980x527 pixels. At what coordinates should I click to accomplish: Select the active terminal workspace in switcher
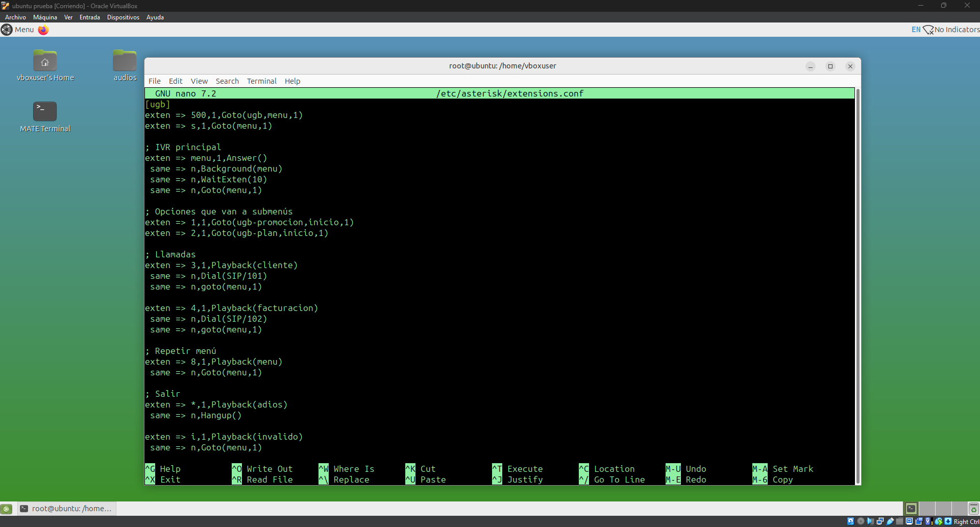[x=911, y=509]
